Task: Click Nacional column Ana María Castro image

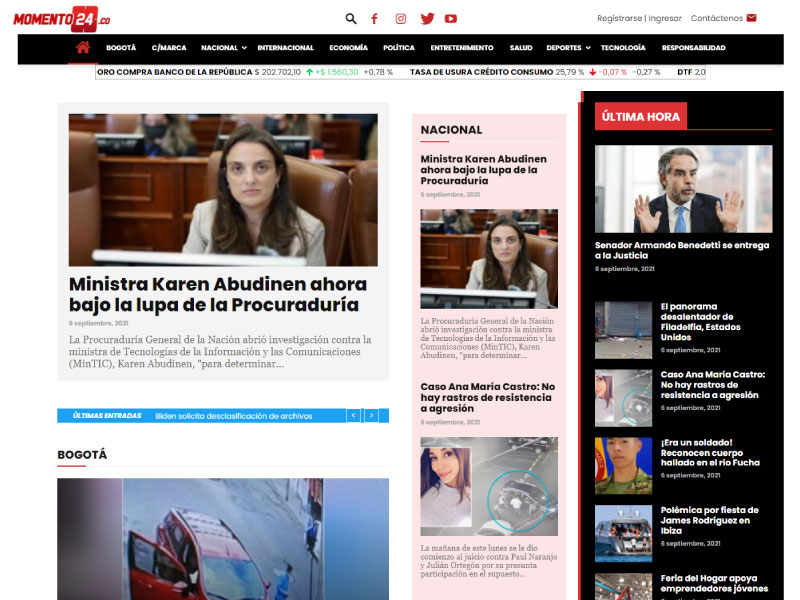Action: pos(489,486)
